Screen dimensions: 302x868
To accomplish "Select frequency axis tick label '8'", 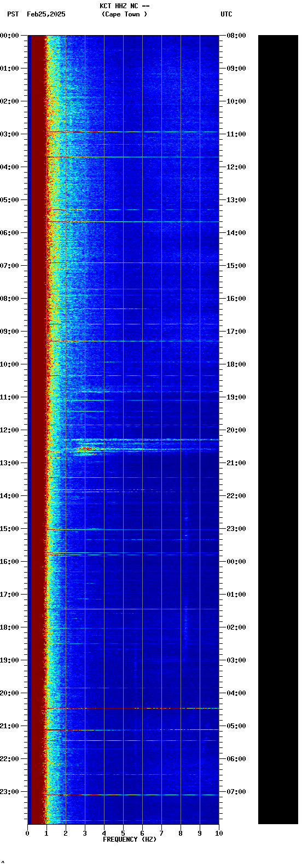I will coord(181,833).
